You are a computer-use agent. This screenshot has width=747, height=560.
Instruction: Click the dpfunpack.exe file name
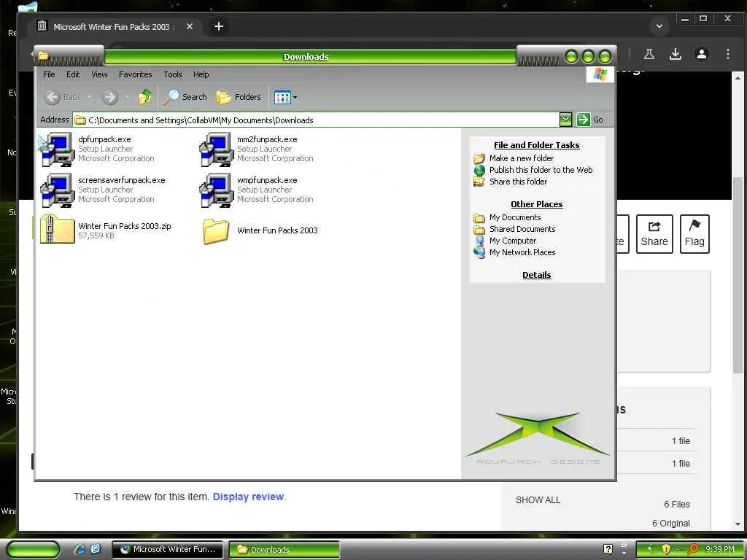104,139
